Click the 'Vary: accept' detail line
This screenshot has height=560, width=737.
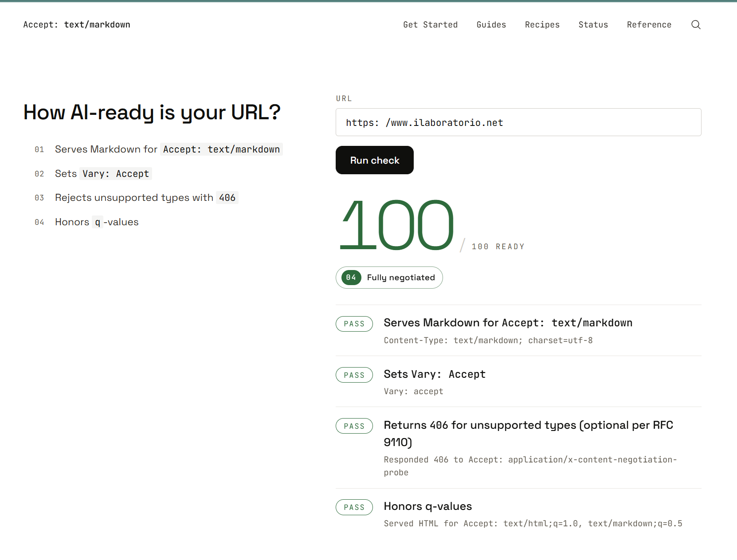click(413, 392)
